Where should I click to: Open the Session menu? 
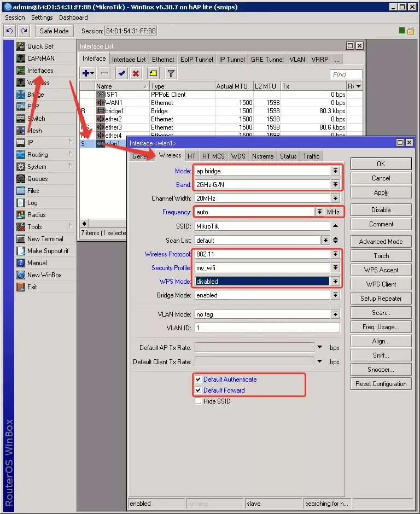[x=15, y=17]
